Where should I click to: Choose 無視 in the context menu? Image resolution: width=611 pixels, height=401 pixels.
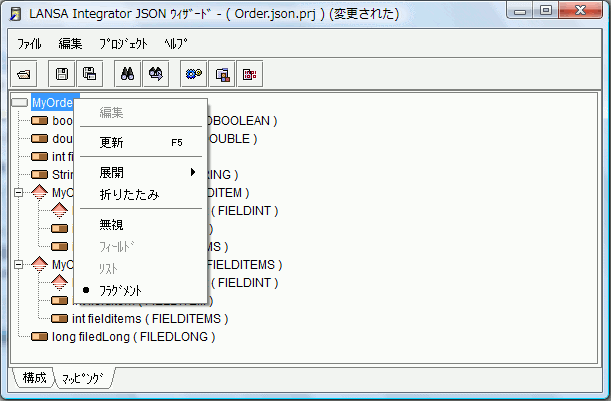tap(140, 225)
